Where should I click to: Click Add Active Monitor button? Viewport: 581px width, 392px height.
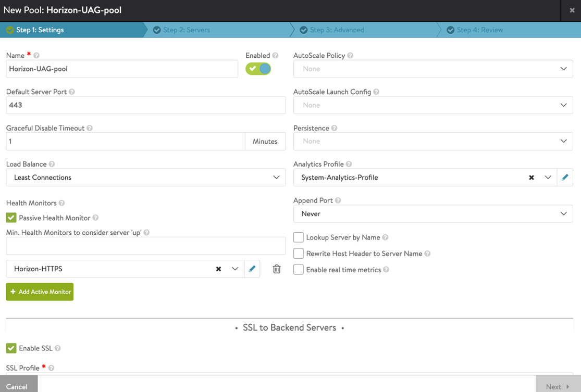tap(40, 292)
